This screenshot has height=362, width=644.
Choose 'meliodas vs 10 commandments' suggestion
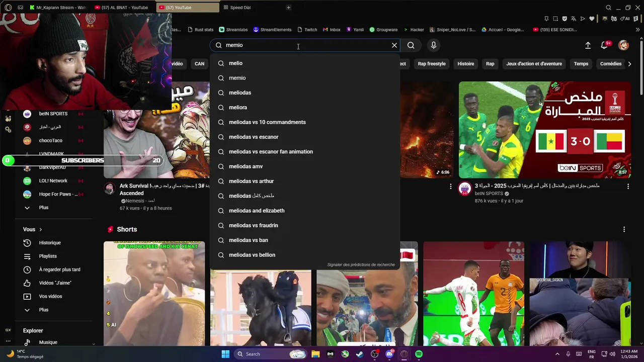[305, 122]
